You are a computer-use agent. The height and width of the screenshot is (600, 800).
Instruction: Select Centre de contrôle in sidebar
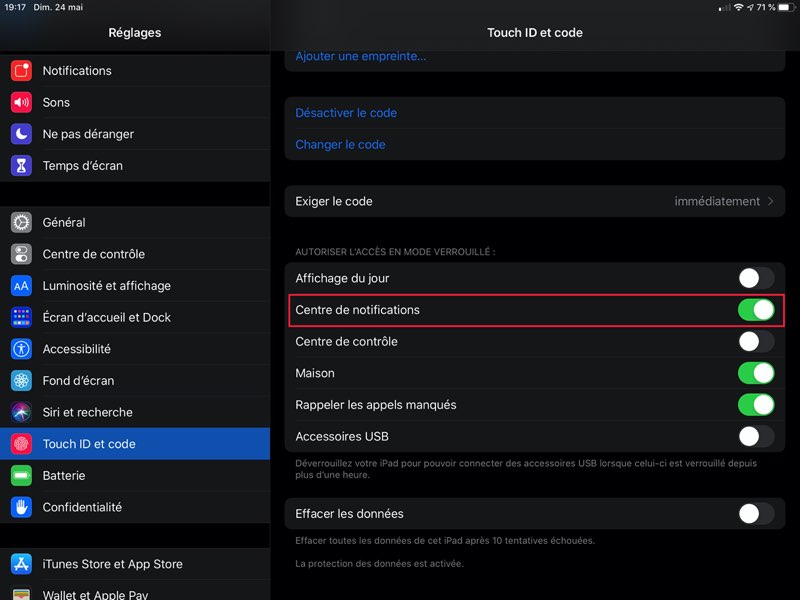pos(93,254)
